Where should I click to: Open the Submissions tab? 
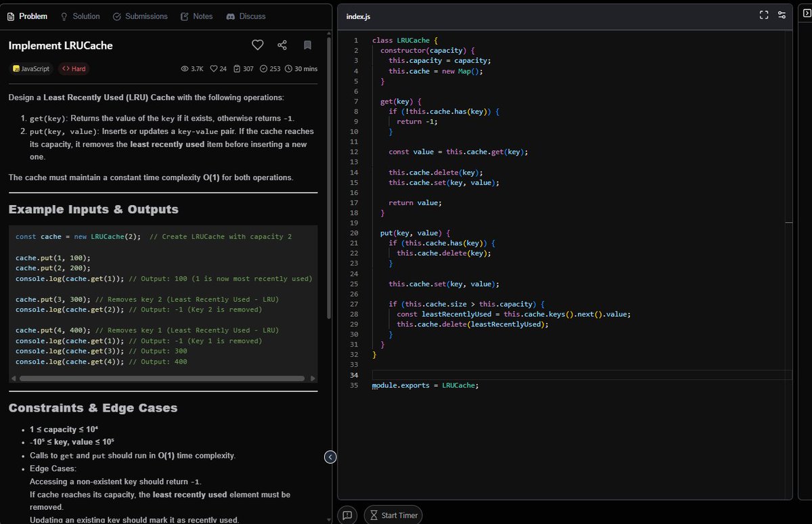coord(140,16)
